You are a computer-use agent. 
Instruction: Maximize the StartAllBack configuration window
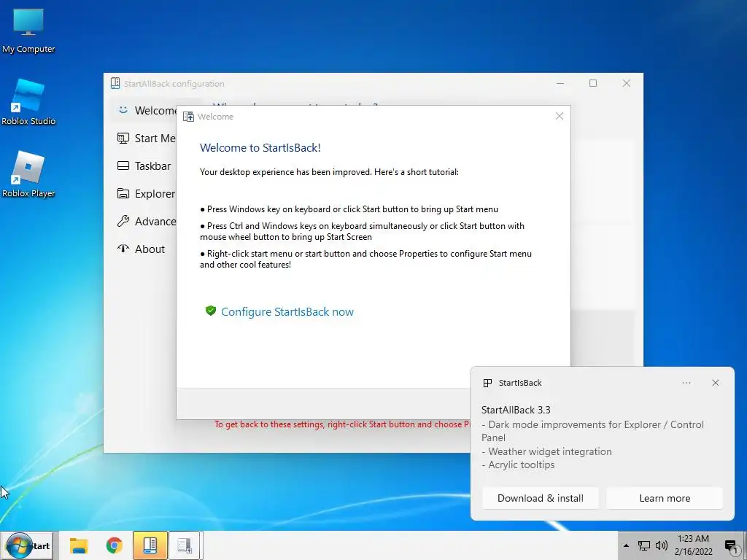(593, 83)
